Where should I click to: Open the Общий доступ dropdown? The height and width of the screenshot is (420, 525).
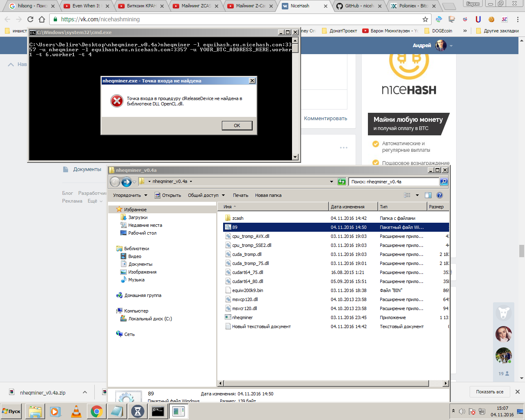[x=206, y=195]
